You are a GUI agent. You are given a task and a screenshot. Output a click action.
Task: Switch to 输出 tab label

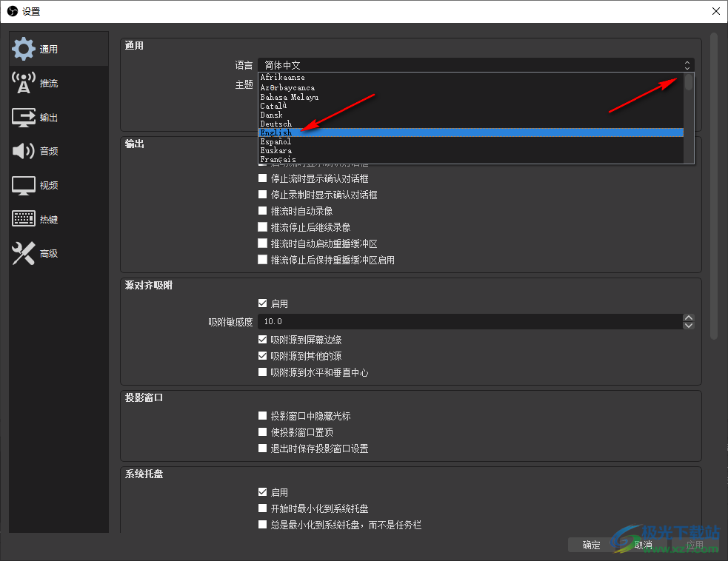[49, 118]
